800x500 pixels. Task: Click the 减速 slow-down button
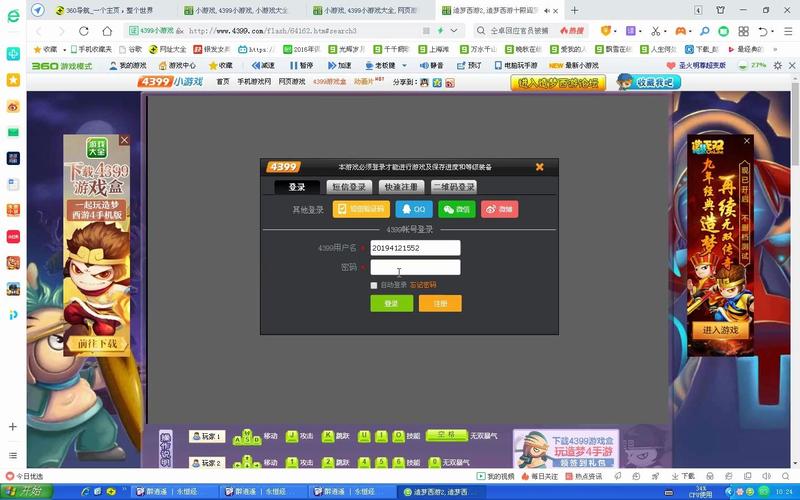pos(263,65)
